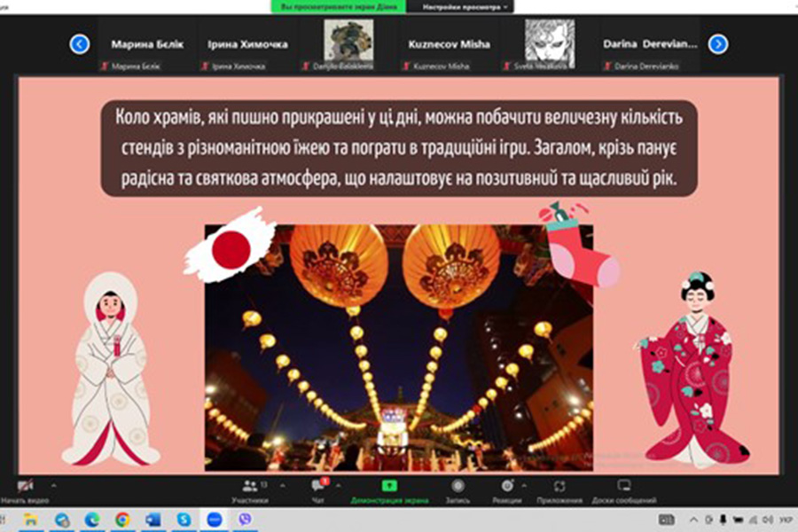Select the Sveta manga-face avatar thumbnail
The width and height of the screenshot is (798, 532).
550,42
